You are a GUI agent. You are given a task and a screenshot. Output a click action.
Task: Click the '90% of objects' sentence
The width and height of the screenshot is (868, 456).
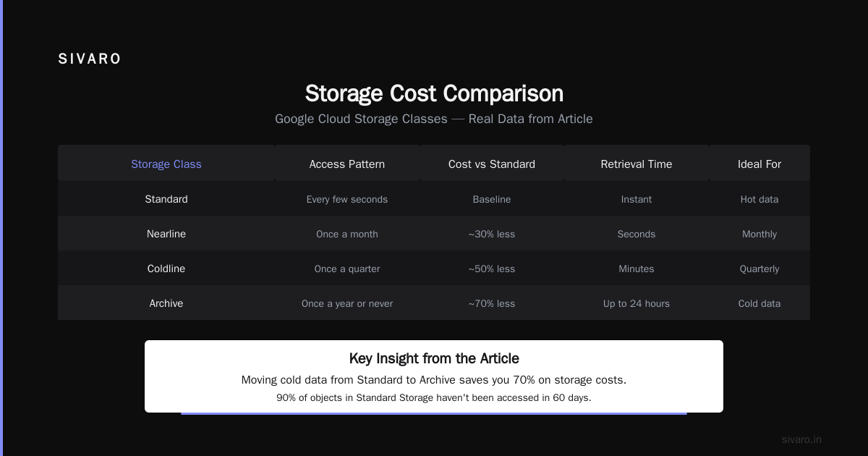[434, 397]
